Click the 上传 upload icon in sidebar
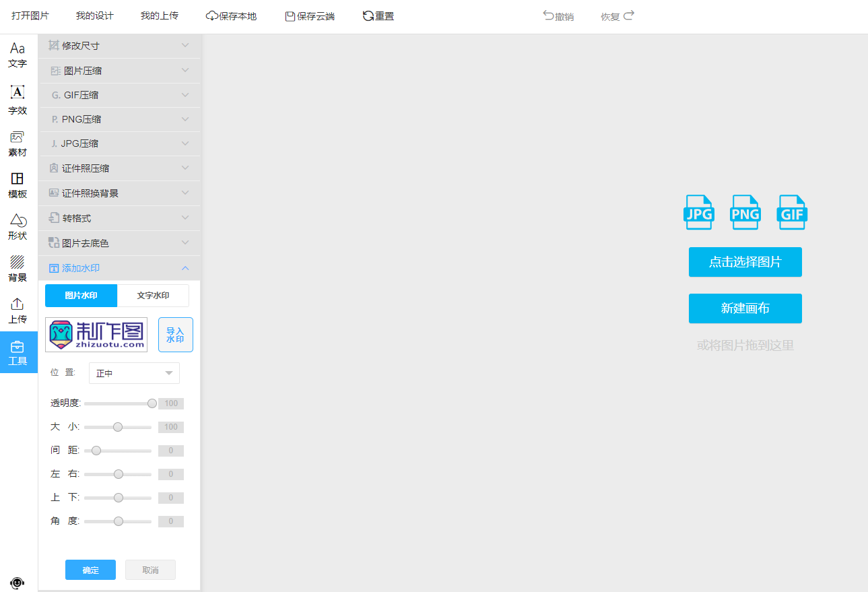 (18, 310)
